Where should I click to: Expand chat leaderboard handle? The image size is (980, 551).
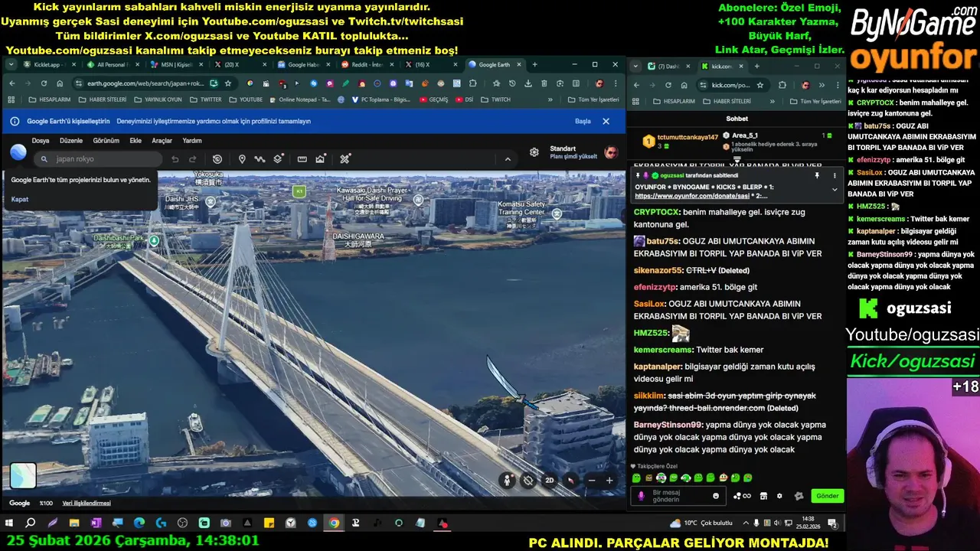click(x=737, y=160)
